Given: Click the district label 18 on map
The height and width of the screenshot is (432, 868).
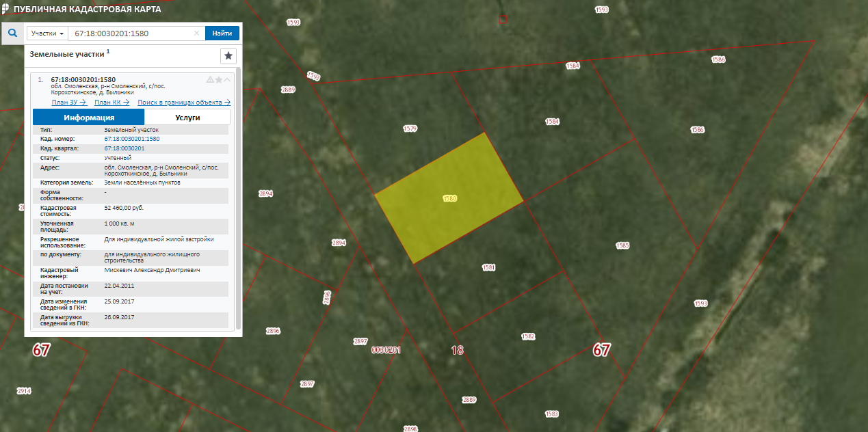Looking at the screenshot, I should [458, 351].
